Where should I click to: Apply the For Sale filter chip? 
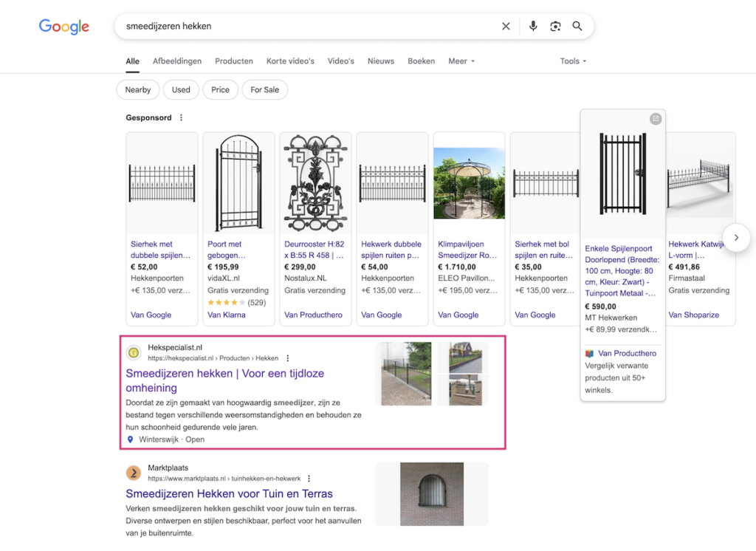pos(264,90)
